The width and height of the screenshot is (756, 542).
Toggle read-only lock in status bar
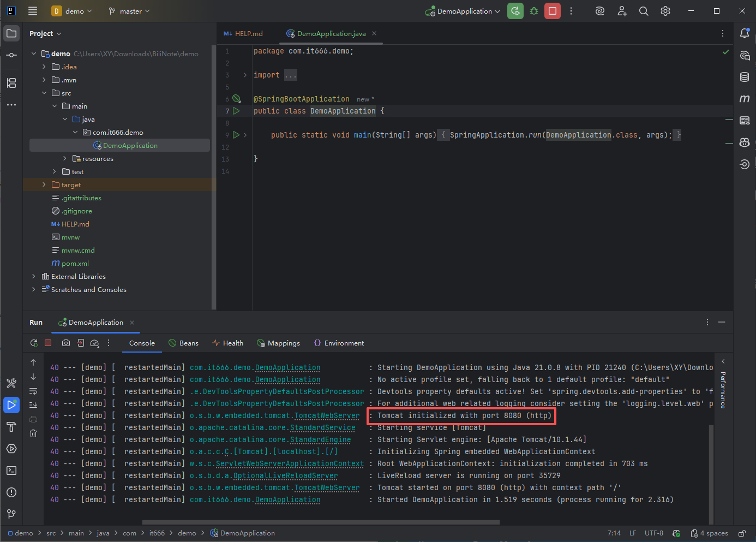click(x=742, y=533)
